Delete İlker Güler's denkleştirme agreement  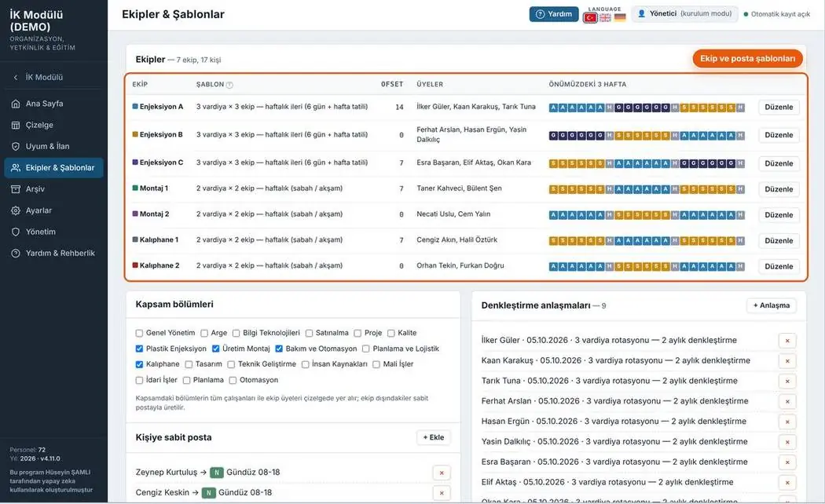pos(787,341)
